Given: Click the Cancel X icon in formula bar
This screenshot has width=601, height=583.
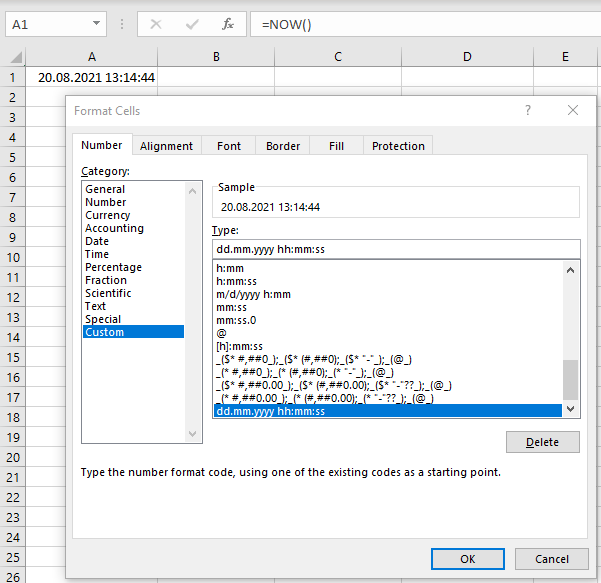Looking at the screenshot, I should point(156,24).
